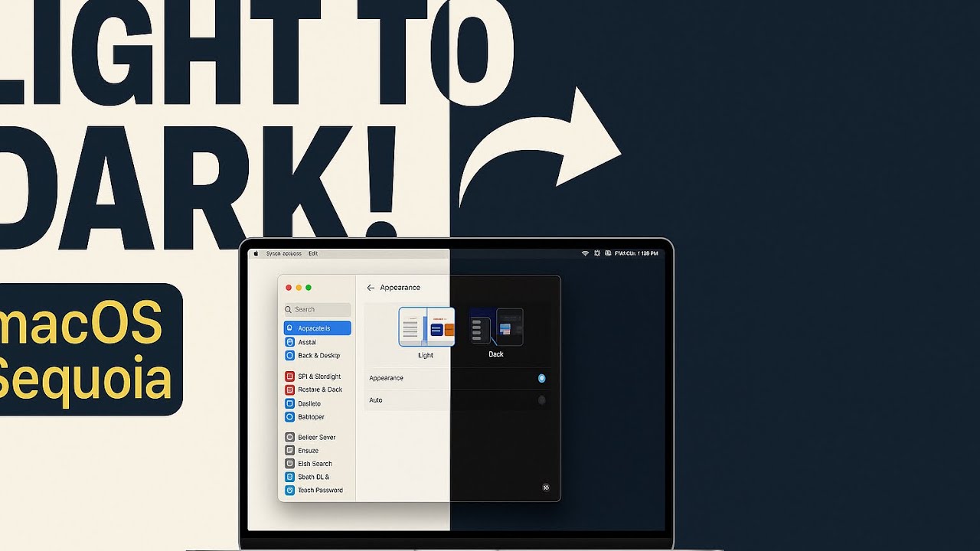
Task: Open the Back & Deskop sidebar item
Action: (312, 356)
